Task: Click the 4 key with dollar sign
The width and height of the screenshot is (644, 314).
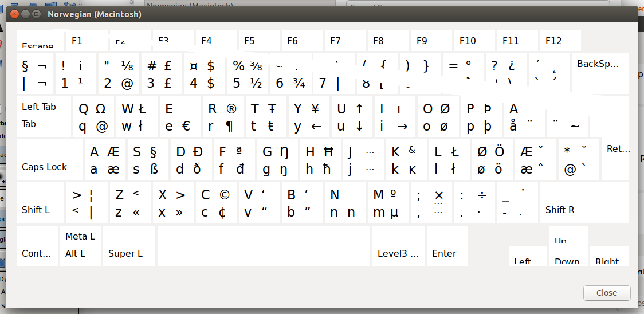Action: pos(205,73)
